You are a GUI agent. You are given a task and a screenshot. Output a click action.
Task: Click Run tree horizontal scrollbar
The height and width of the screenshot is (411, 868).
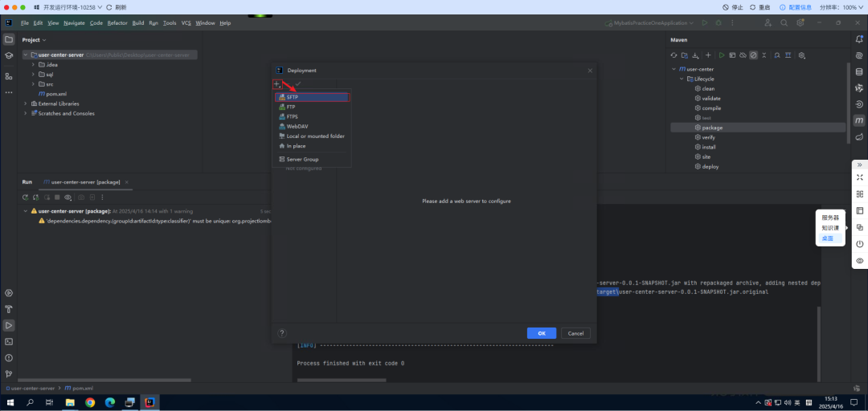click(104, 380)
